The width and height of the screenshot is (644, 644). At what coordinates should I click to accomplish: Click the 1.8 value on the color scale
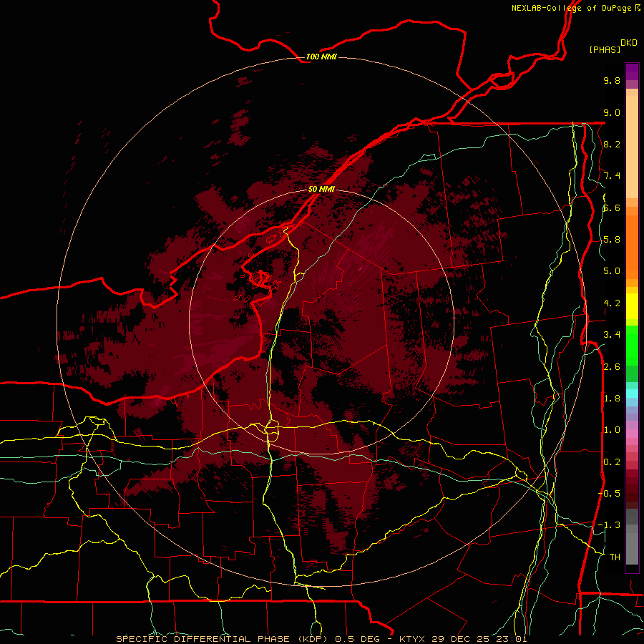pos(612,399)
